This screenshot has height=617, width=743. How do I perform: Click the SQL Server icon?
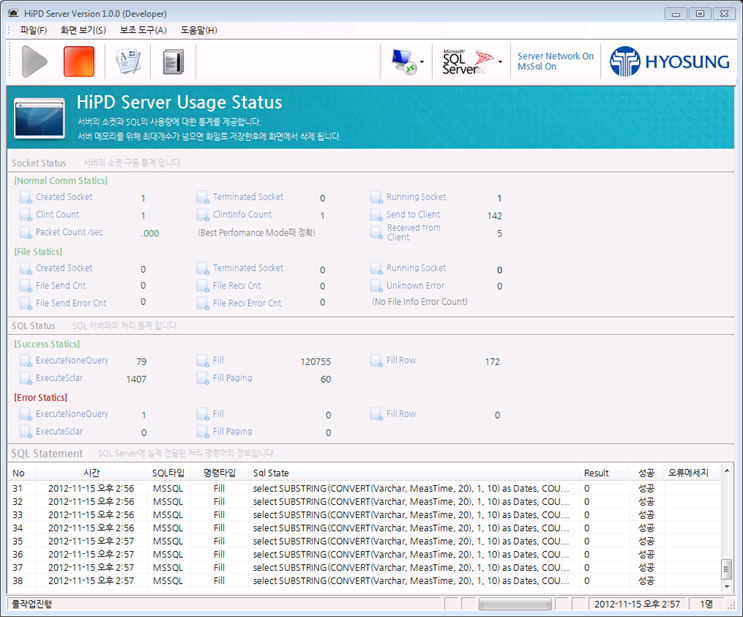click(x=468, y=62)
